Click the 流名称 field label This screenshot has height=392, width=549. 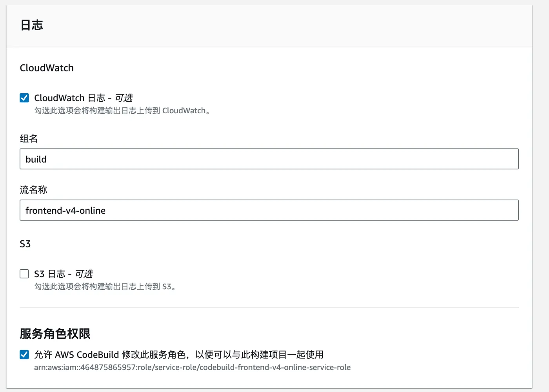click(x=33, y=190)
